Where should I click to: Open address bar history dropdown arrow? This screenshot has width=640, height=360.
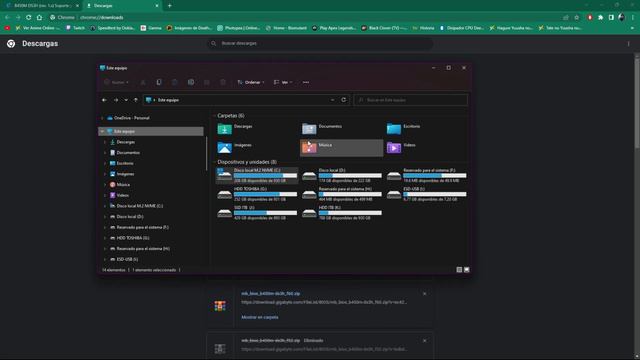333,100
